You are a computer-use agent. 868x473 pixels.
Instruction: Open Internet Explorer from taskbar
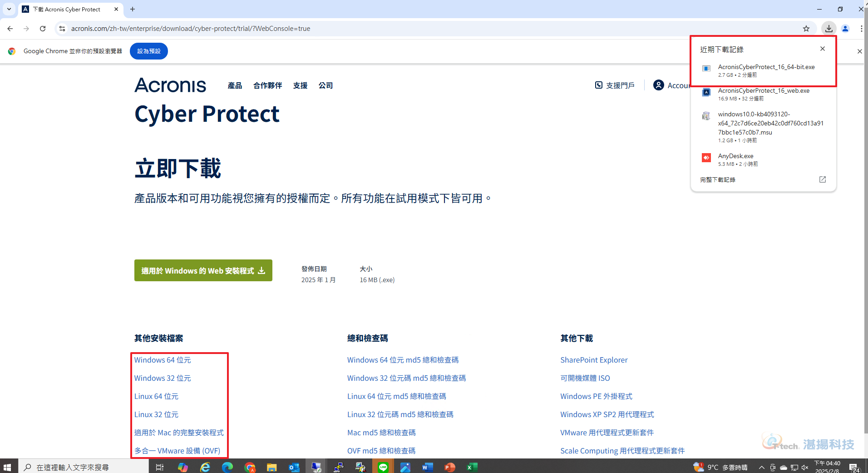coord(205,467)
